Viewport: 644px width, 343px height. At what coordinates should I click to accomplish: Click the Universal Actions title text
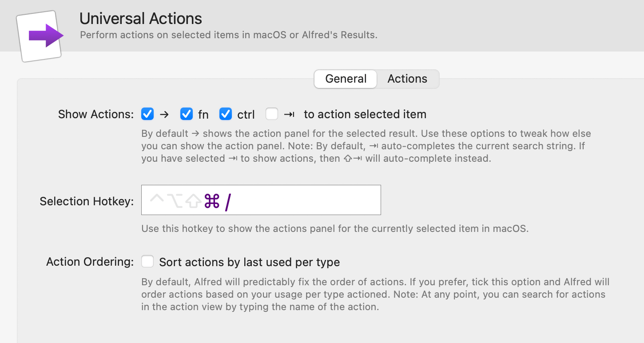click(141, 19)
